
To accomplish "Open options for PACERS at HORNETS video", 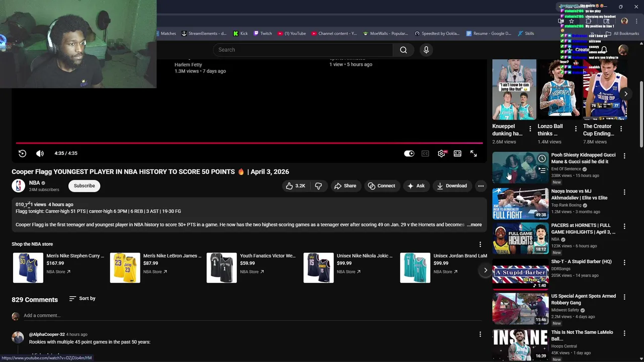I will (x=624, y=226).
